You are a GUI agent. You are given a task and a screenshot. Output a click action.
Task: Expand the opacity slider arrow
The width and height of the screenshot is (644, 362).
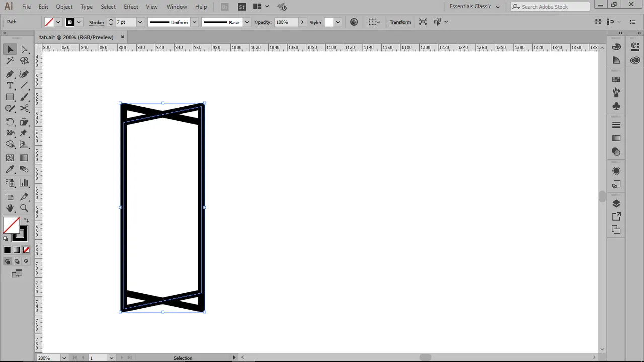click(302, 22)
